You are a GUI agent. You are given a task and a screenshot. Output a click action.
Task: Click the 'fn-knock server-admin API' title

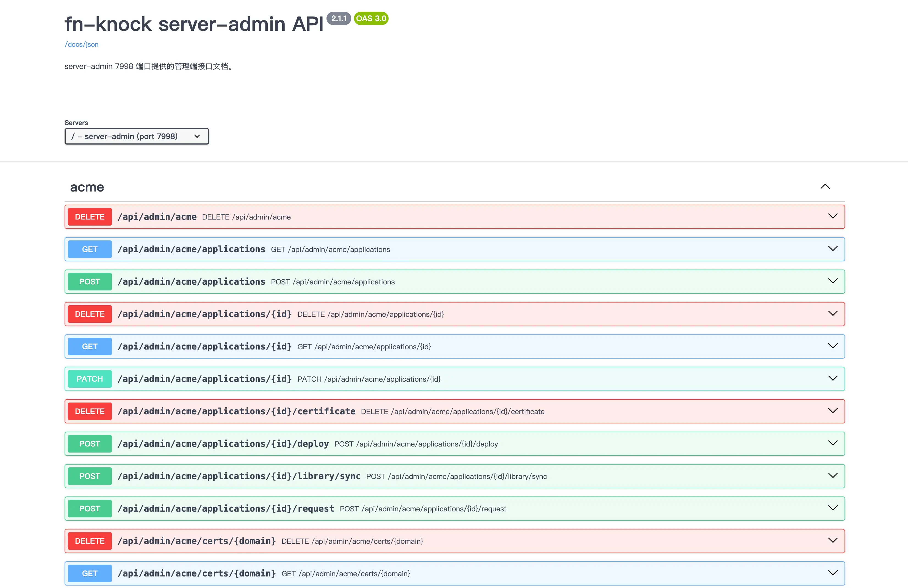tap(194, 24)
